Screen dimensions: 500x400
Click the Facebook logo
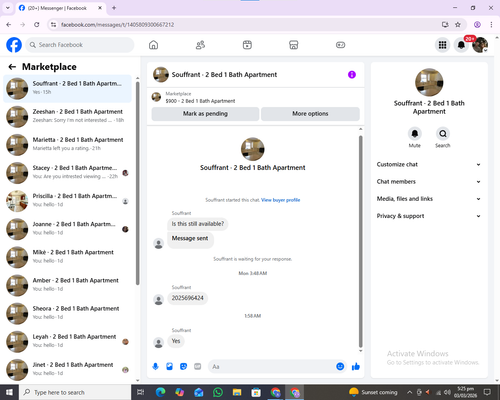(x=14, y=45)
